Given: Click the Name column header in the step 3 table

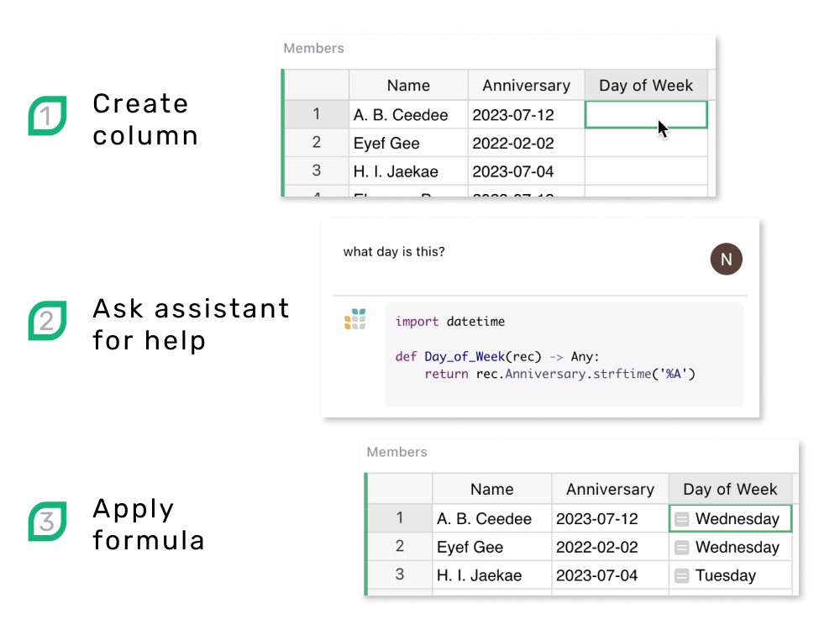Looking at the screenshot, I should [491, 489].
